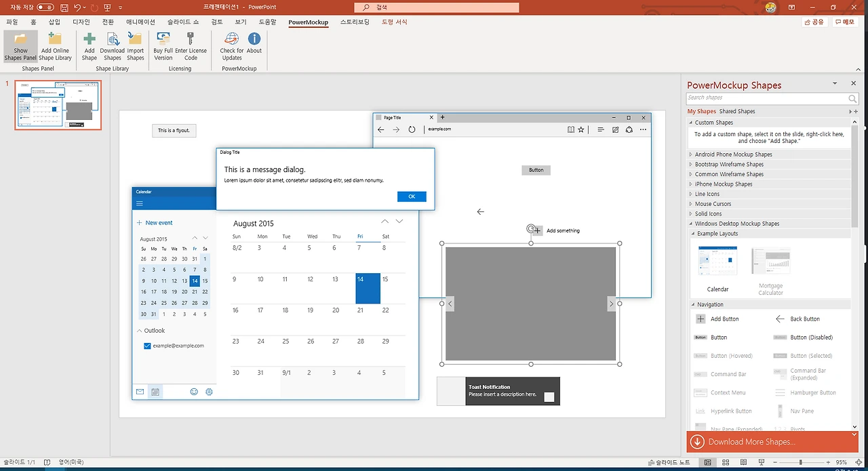
Task: Select slide 1 thumbnail
Action: pos(58,105)
